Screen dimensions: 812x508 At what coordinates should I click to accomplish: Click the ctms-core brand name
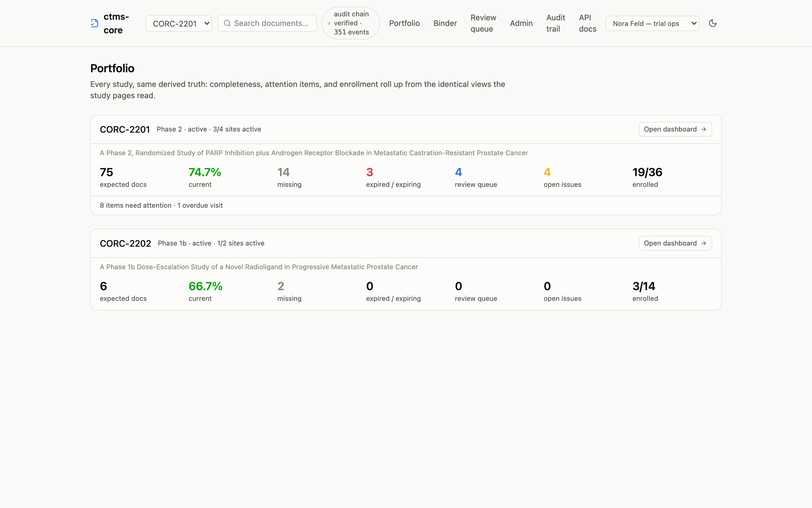point(116,23)
